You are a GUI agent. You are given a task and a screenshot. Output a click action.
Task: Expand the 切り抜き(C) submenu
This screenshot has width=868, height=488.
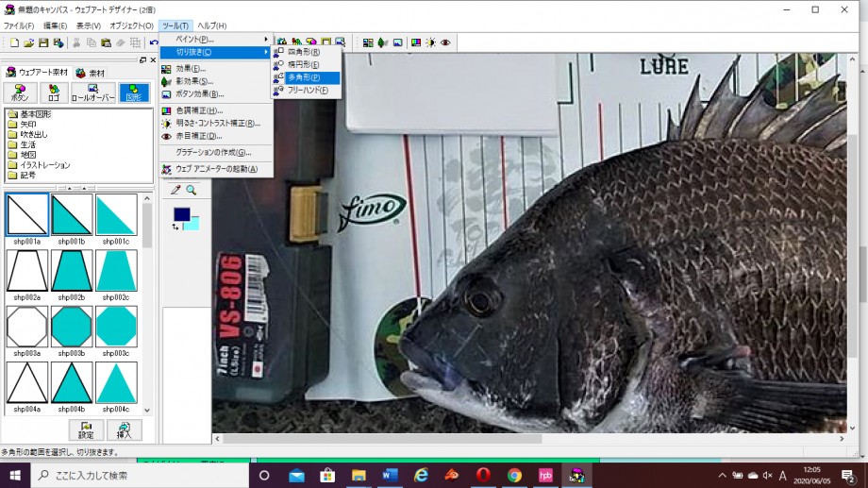pos(216,52)
